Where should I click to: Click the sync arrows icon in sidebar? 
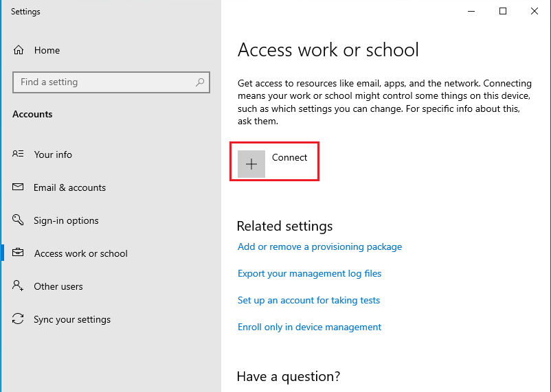tap(19, 319)
